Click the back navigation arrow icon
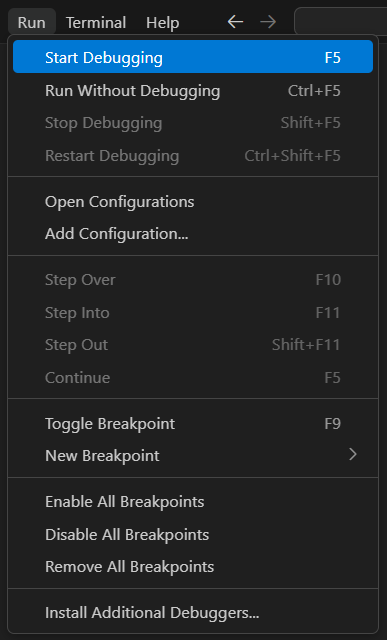 pyautogui.click(x=235, y=22)
